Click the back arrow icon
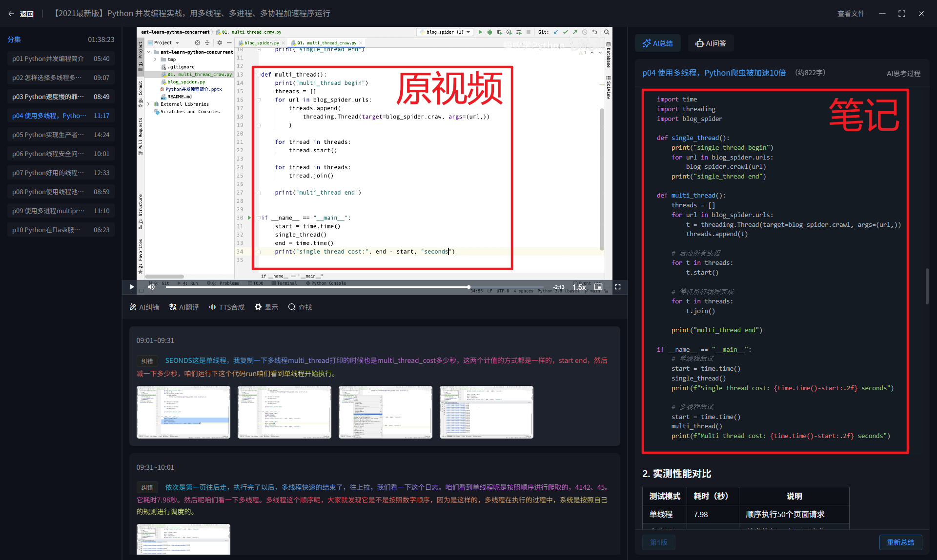This screenshot has width=937, height=560. point(11,14)
